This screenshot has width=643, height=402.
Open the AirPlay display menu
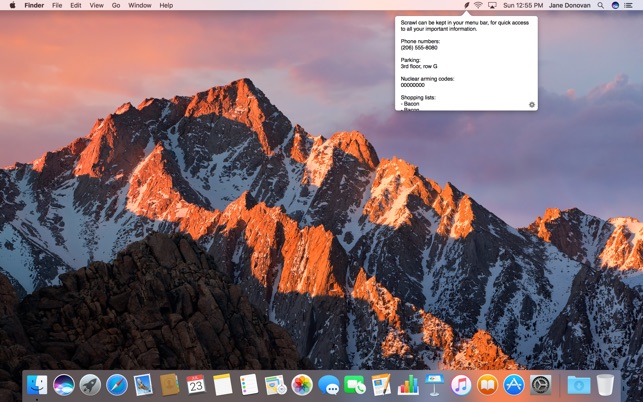(x=492, y=5)
